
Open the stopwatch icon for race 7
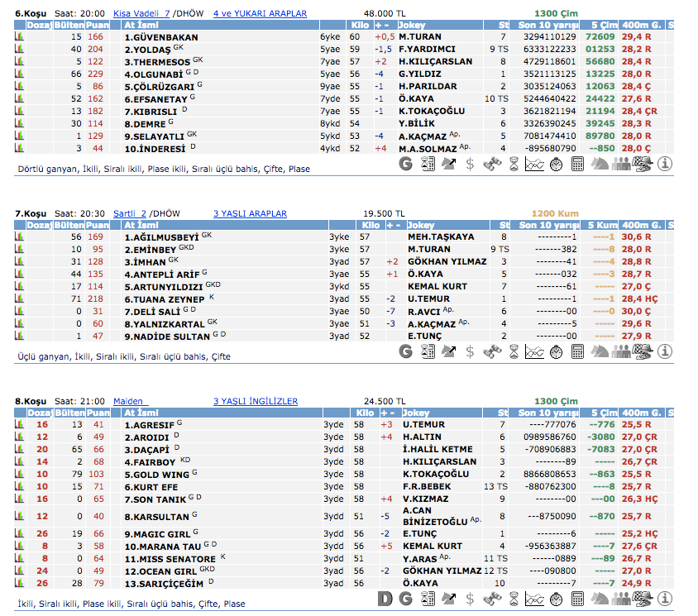pyautogui.click(x=556, y=351)
